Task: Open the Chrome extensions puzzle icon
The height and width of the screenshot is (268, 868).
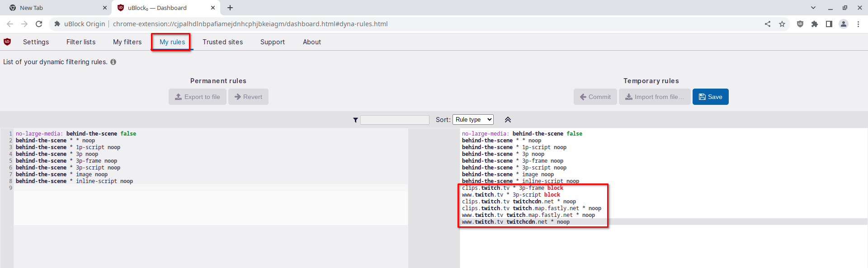Action: click(x=815, y=24)
